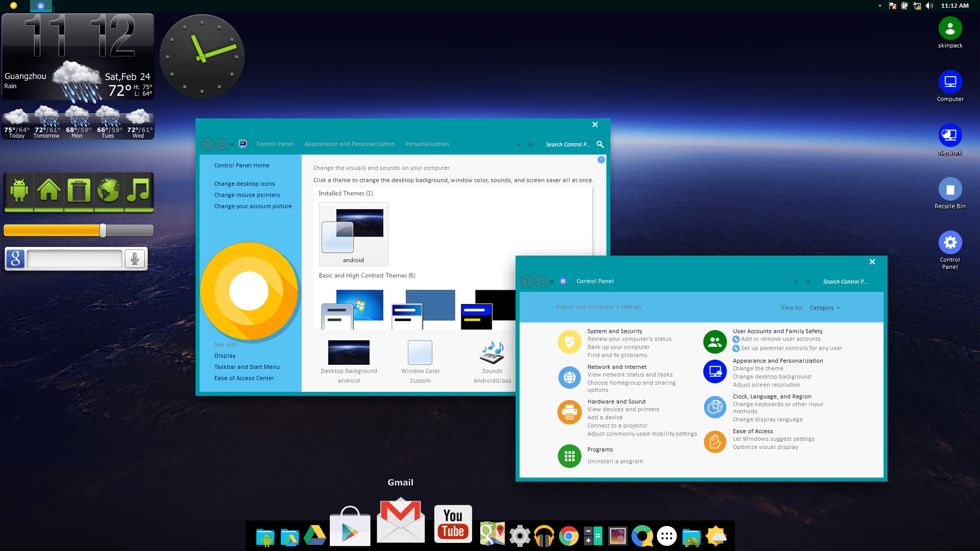Click the microphone voice search button
The height and width of the screenshot is (551, 980).
pos(135,259)
